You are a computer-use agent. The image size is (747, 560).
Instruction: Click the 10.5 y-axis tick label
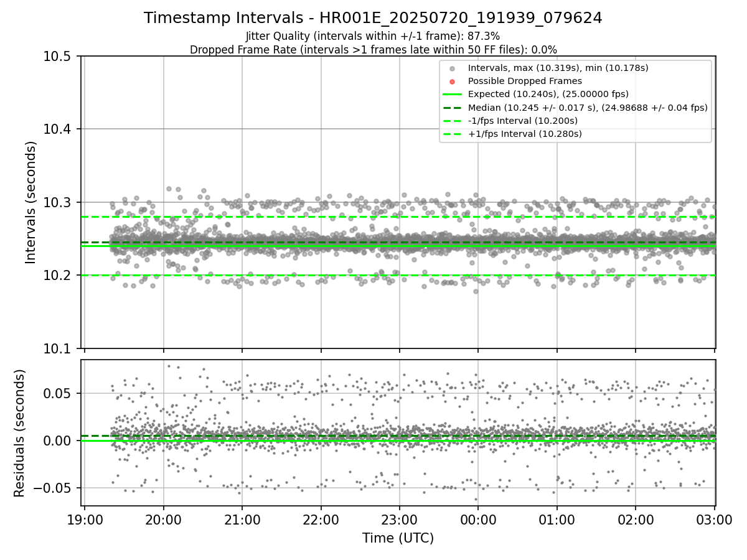59,57
